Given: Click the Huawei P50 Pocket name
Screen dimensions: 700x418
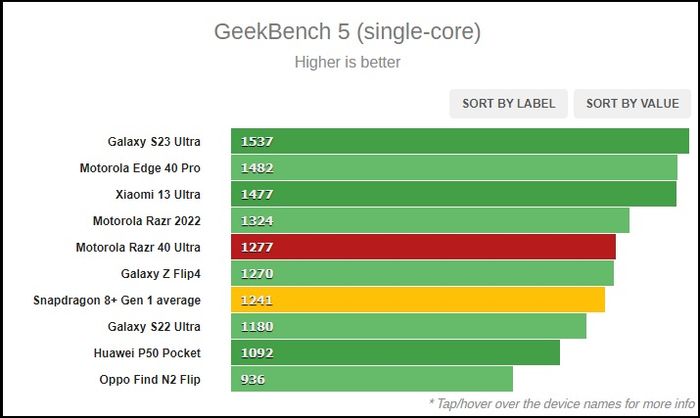Looking at the screenshot, I should click(x=147, y=353).
